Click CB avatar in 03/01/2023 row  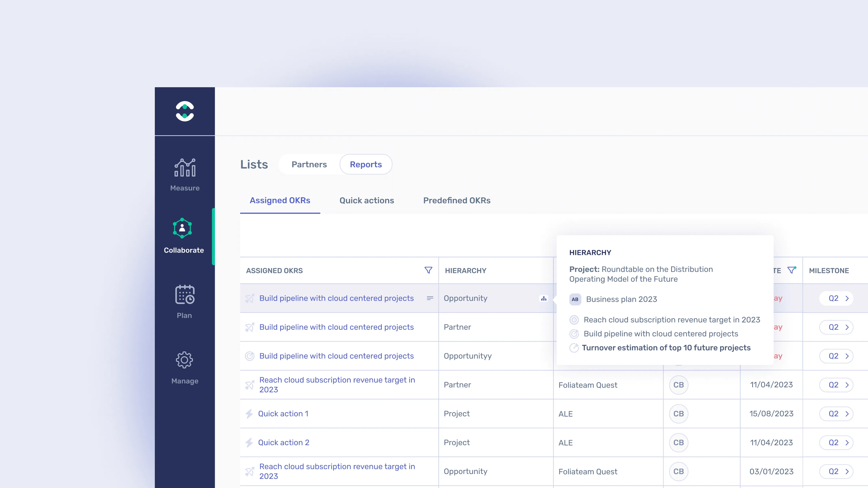coord(679,472)
